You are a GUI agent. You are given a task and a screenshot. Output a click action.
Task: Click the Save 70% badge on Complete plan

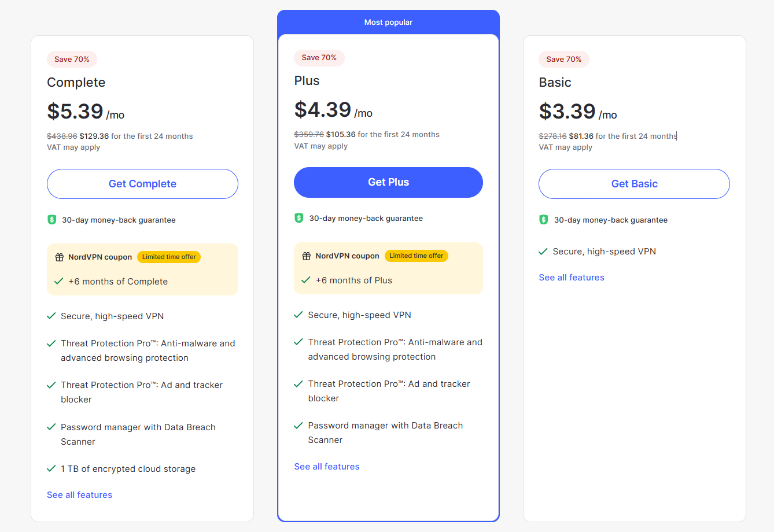click(x=72, y=59)
